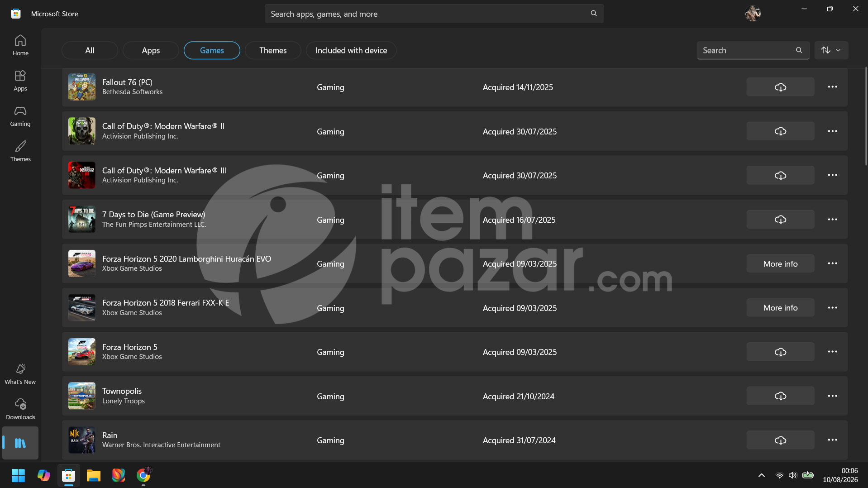The height and width of the screenshot is (488, 868).
Task: Click the Search apps, games, and more field
Action: point(434,14)
